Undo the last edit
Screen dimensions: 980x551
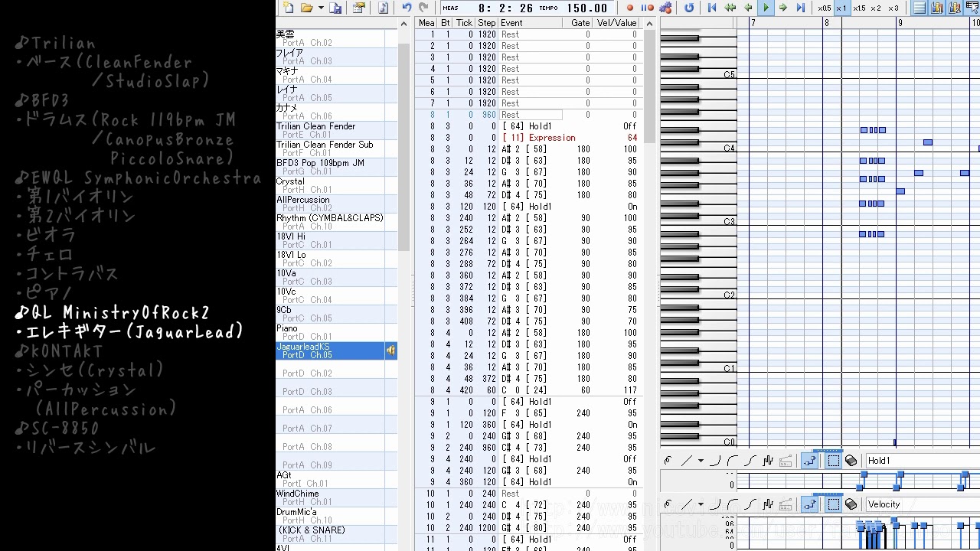coord(407,8)
